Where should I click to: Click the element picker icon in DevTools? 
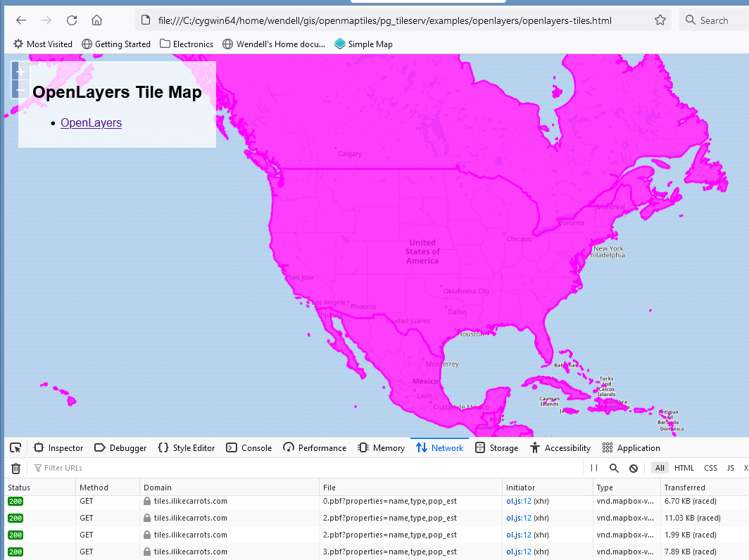pos(15,448)
